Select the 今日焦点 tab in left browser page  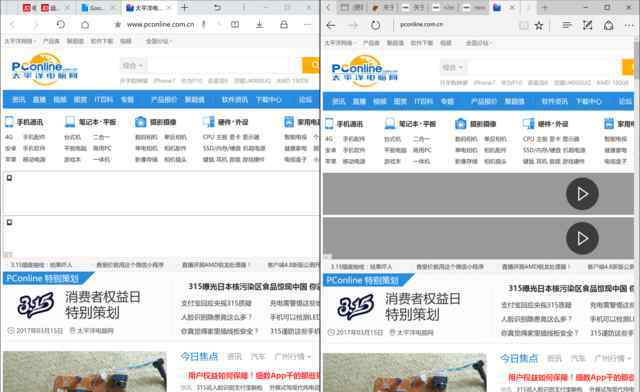(x=199, y=356)
